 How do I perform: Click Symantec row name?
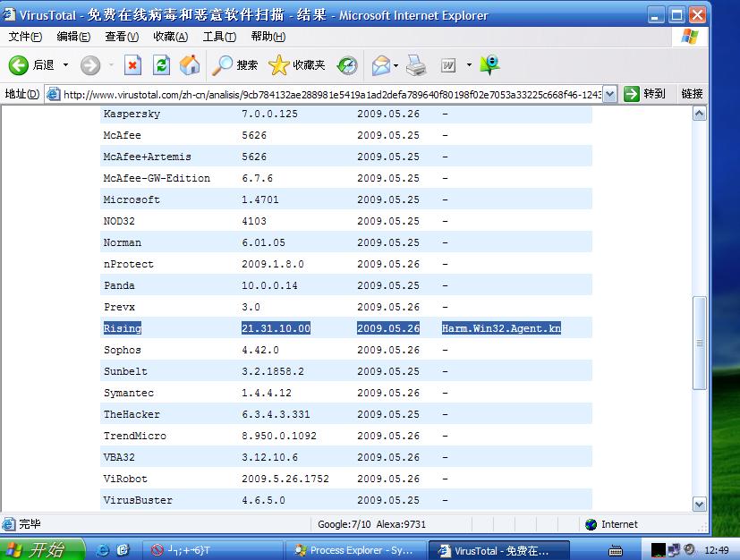tap(128, 393)
